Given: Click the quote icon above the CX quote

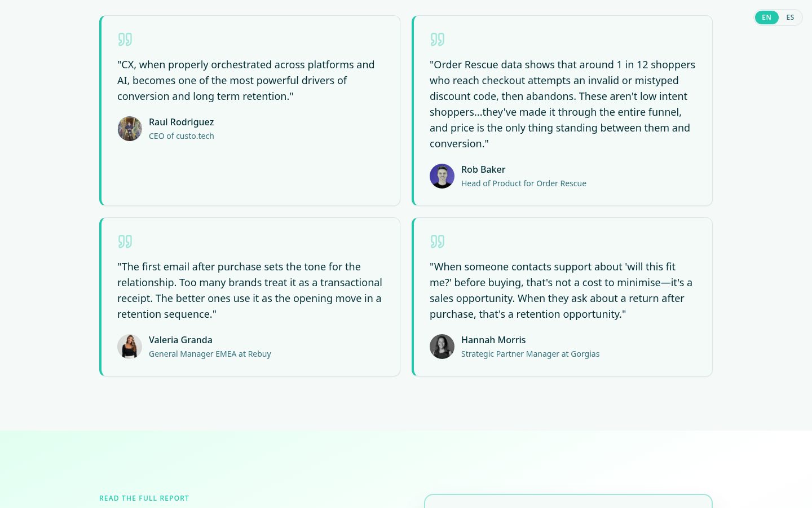Looking at the screenshot, I should (x=125, y=40).
